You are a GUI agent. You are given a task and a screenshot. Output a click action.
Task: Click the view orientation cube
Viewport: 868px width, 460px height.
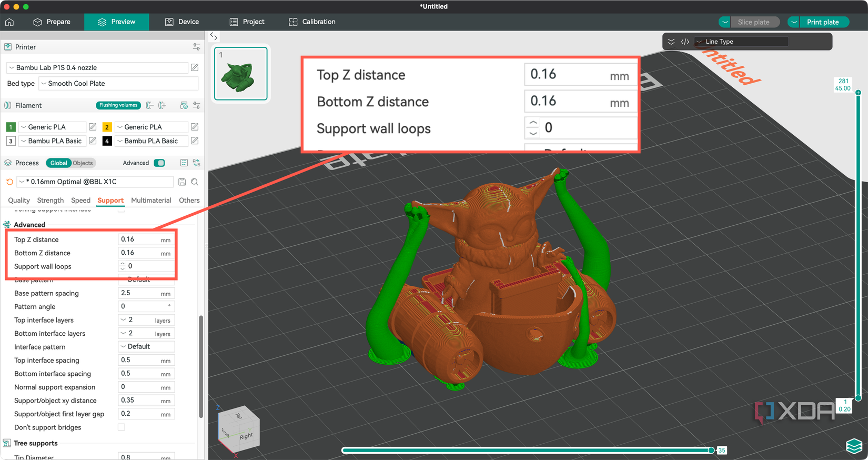tap(239, 429)
